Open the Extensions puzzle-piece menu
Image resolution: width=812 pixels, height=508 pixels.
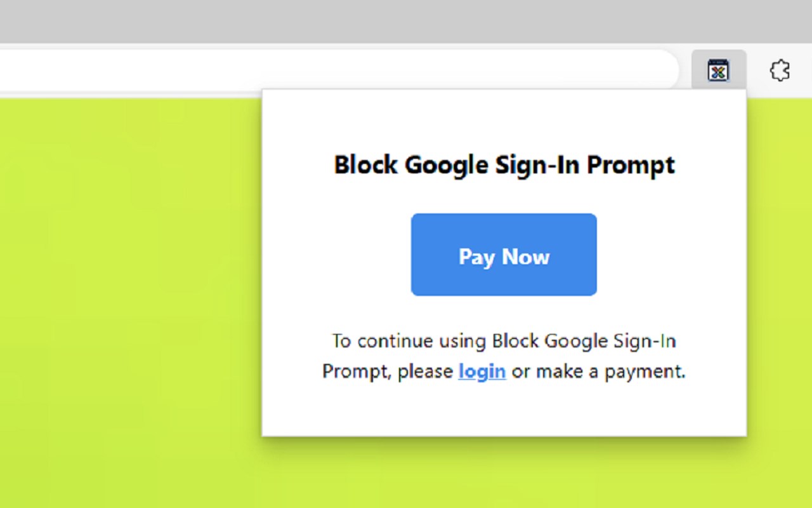point(780,70)
